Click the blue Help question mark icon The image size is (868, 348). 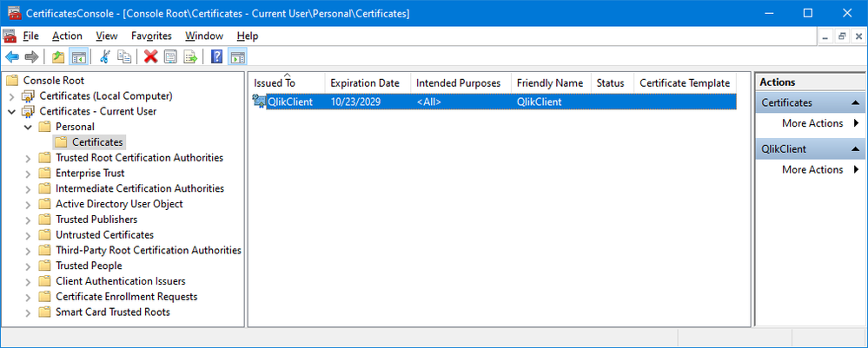pos(217,56)
